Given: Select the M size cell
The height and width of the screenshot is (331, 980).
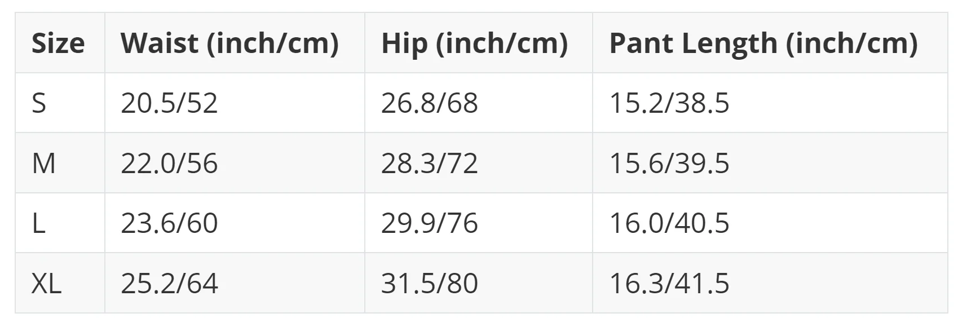Looking at the screenshot, I should click(43, 164).
